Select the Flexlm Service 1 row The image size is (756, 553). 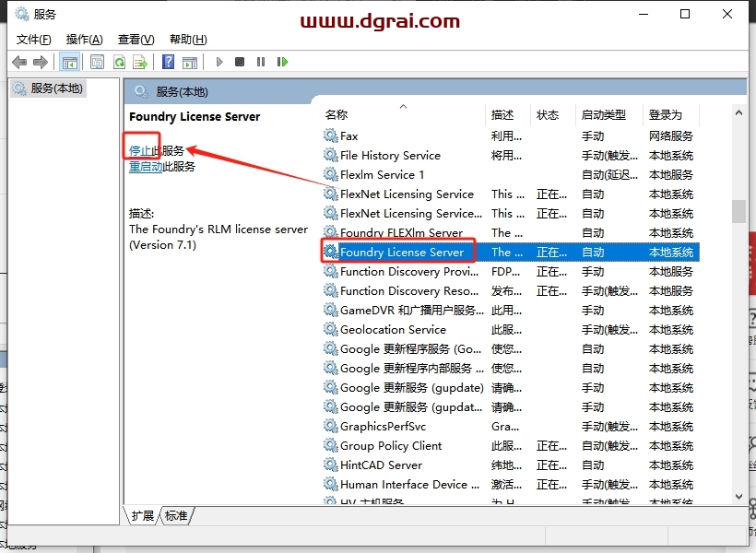(x=510, y=175)
